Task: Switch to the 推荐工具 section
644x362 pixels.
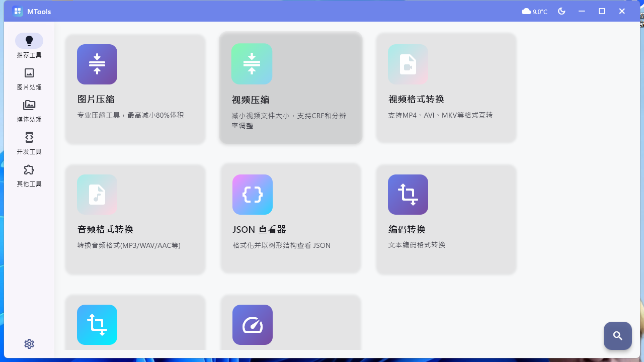Action: coord(29,40)
